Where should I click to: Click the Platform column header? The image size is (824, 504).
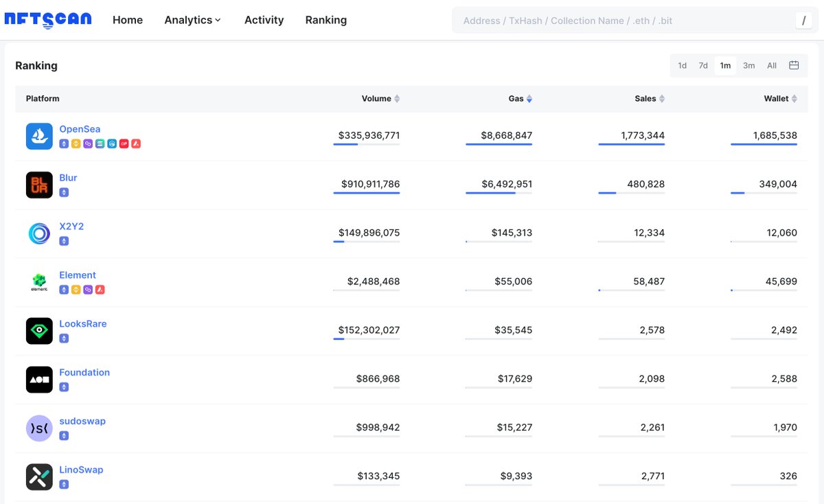click(43, 99)
